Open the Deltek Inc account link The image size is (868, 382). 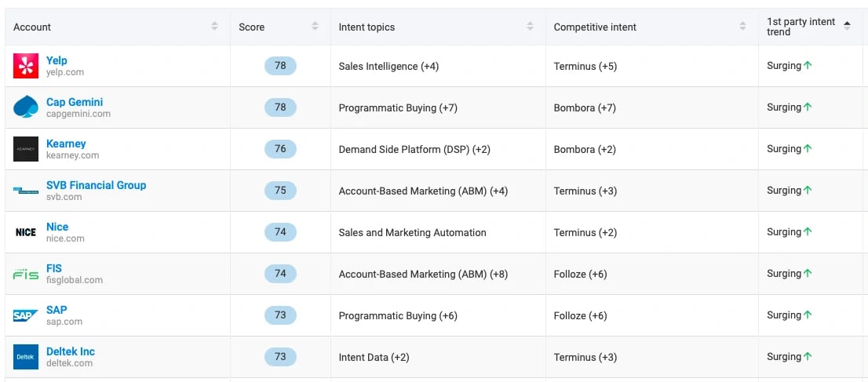click(x=71, y=351)
